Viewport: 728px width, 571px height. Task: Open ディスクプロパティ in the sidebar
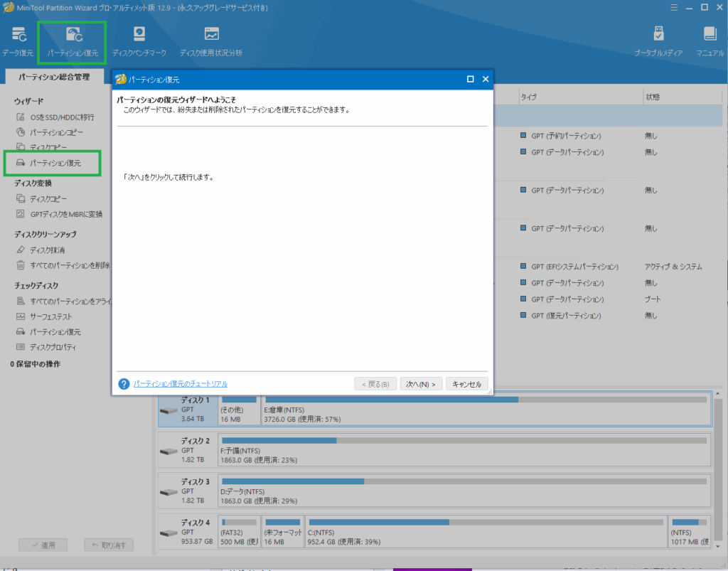point(53,348)
